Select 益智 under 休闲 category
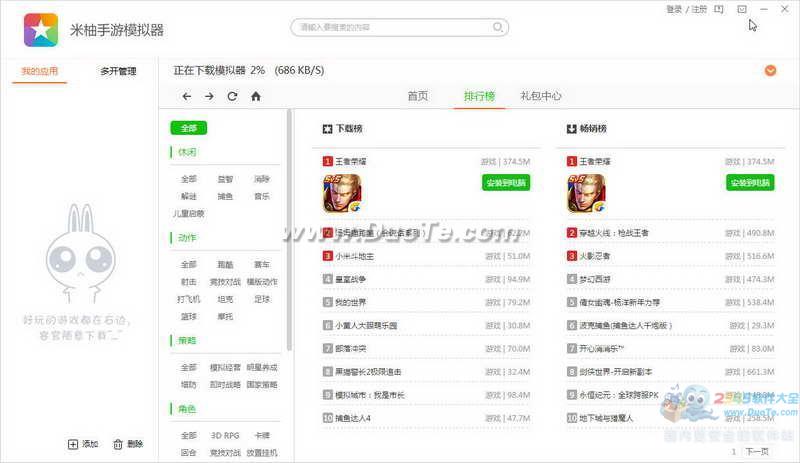The height and width of the screenshot is (463, 800). (x=225, y=179)
